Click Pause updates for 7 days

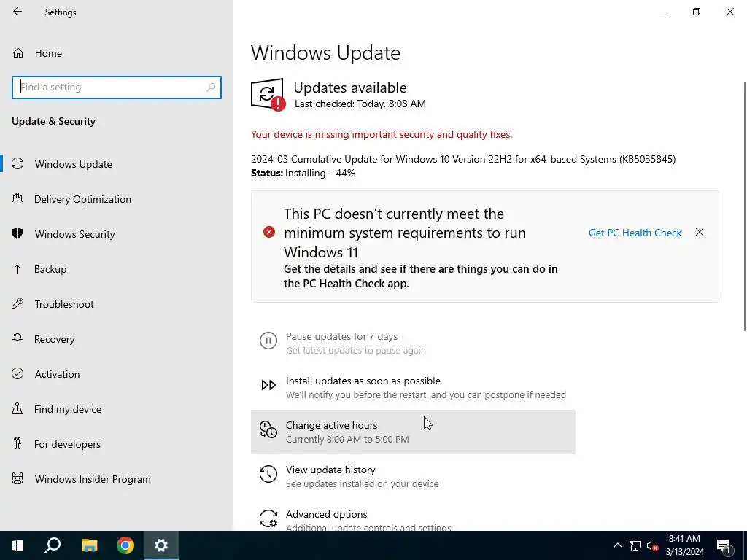413,343
